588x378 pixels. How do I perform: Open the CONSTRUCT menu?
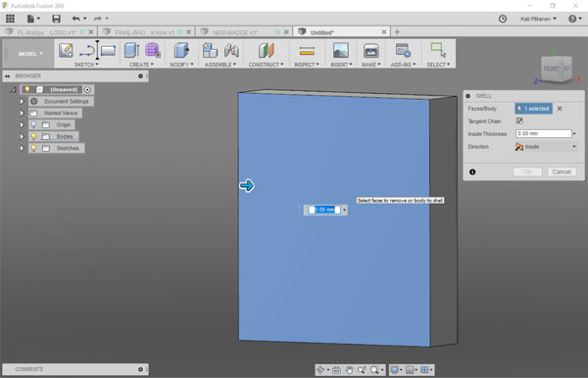[266, 65]
